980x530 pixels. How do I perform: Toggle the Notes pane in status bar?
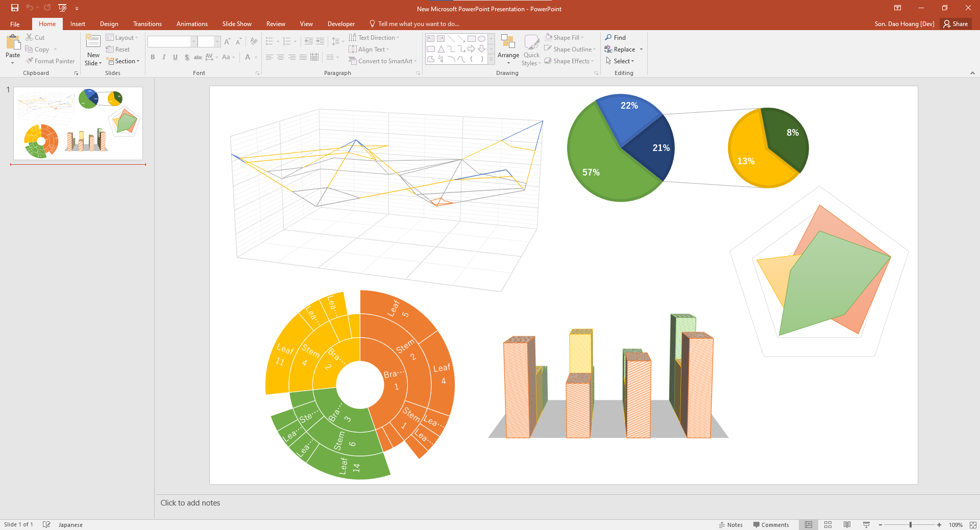731,524
